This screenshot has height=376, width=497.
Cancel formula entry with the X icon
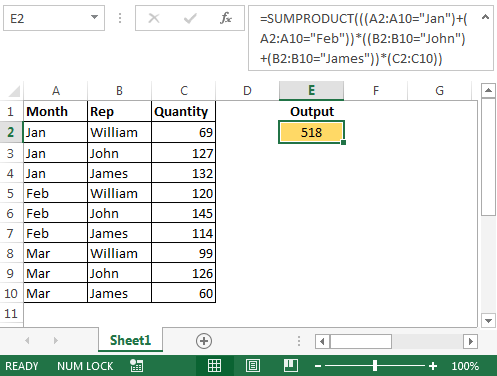(x=154, y=18)
